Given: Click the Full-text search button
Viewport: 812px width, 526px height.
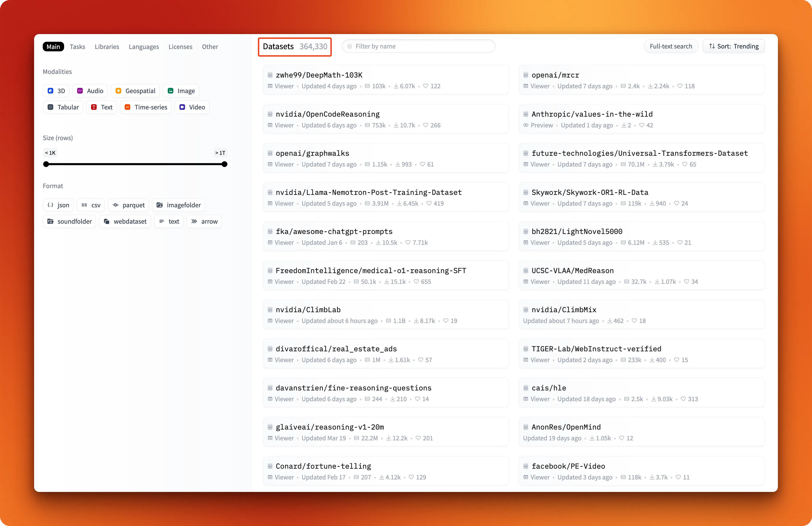Looking at the screenshot, I should [670, 46].
